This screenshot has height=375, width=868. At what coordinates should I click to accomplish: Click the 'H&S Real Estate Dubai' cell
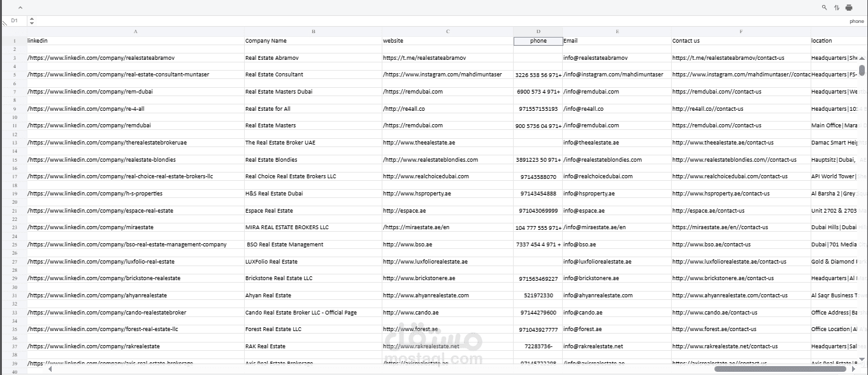pyautogui.click(x=314, y=194)
